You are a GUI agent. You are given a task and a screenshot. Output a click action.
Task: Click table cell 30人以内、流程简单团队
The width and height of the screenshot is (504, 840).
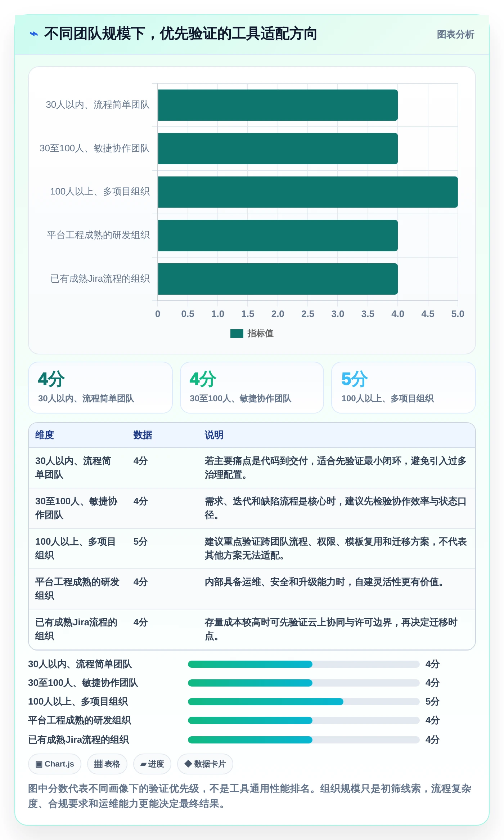tap(78, 468)
